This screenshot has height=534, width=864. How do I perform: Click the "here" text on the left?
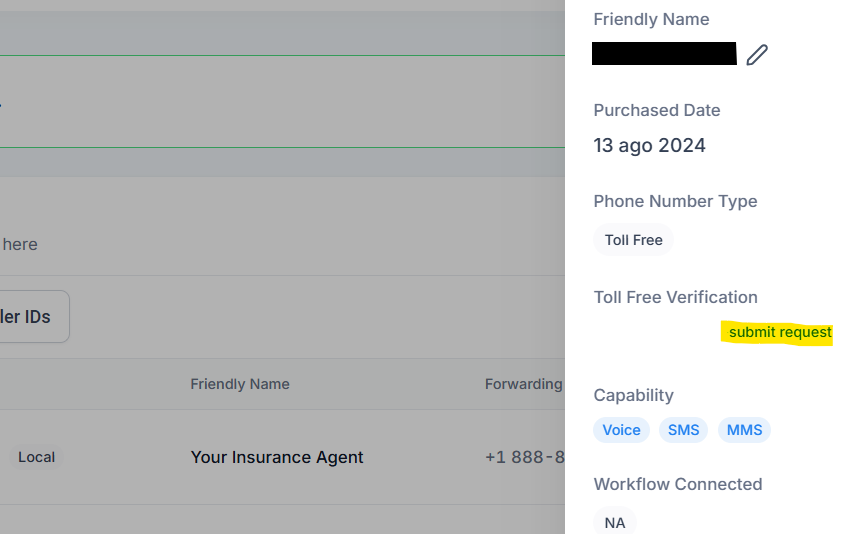pos(20,244)
